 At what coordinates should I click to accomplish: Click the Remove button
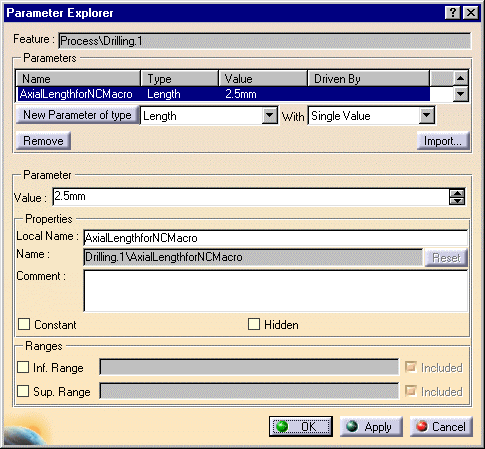pyautogui.click(x=43, y=141)
